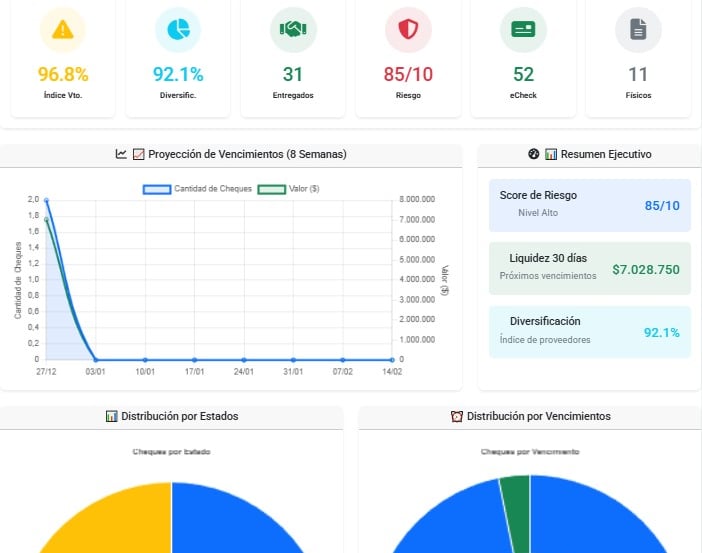The width and height of the screenshot is (702, 553).
Task: Click the 92.1% value in Diversificación card
Action: pos(662,333)
